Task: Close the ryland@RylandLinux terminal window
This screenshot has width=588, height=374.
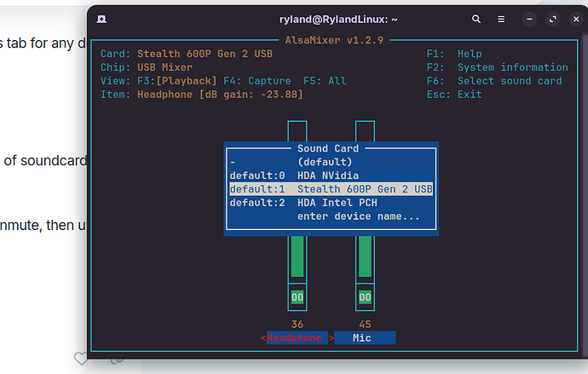Action: click(576, 19)
